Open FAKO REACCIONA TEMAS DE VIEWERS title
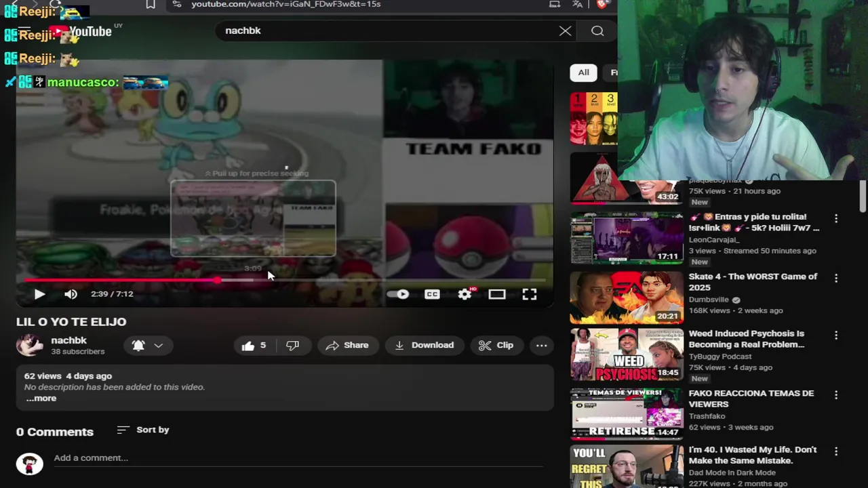The height and width of the screenshot is (488, 868). pyautogui.click(x=751, y=399)
